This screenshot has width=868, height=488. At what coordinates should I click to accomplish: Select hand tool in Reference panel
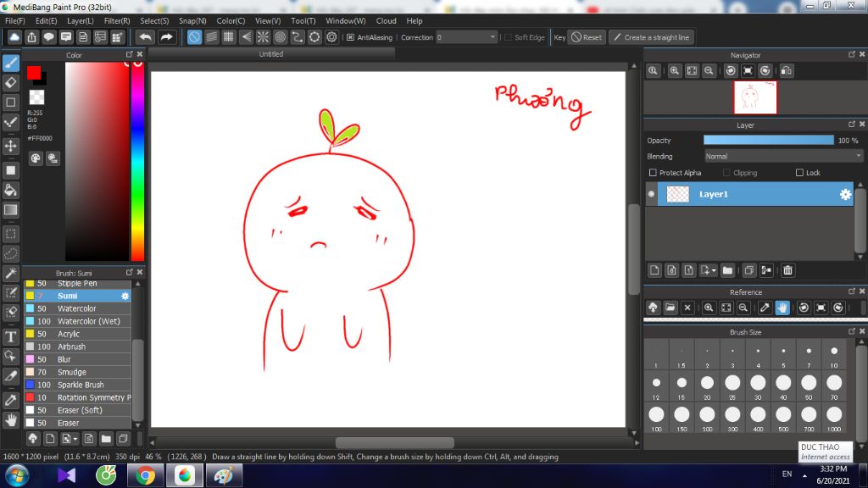click(782, 308)
